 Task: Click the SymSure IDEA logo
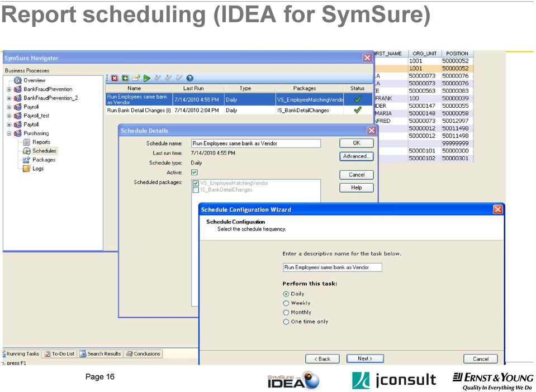[293, 381]
